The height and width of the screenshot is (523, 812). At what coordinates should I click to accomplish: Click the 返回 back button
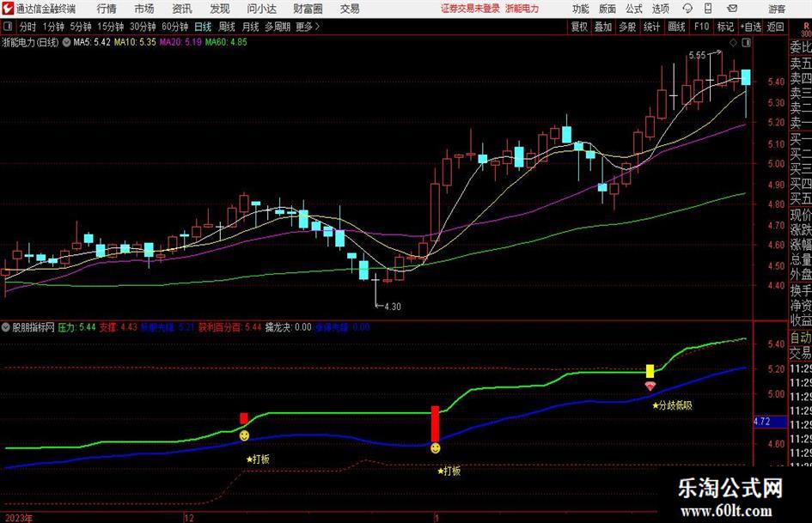click(x=775, y=27)
